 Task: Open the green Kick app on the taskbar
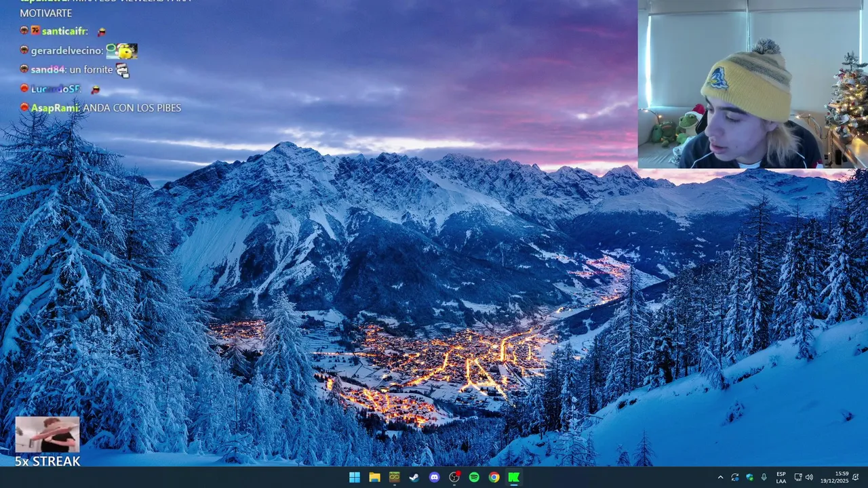tap(514, 477)
